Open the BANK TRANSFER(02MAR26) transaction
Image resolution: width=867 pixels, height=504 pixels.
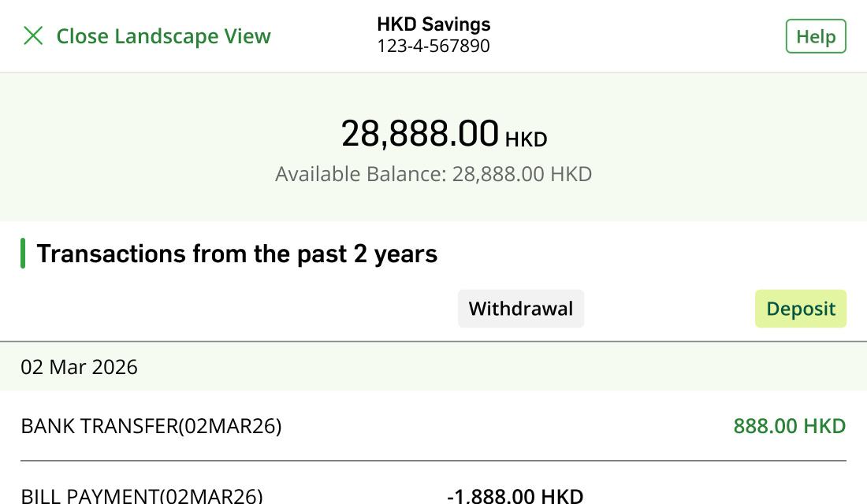point(151,427)
